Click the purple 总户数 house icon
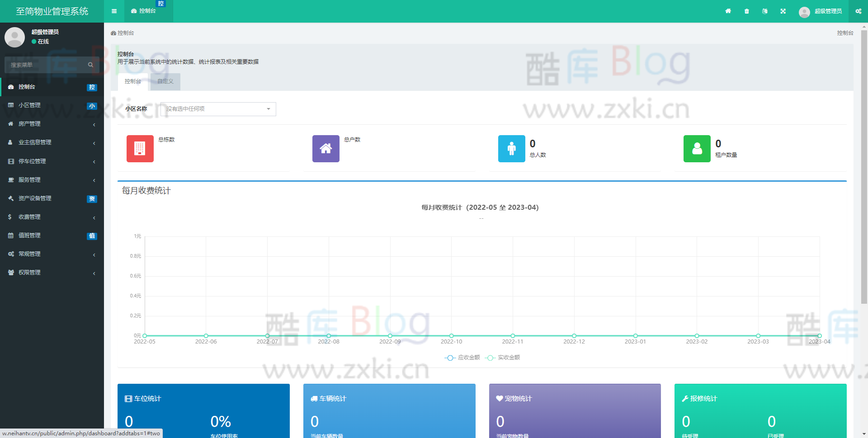Image resolution: width=868 pixels, height=438 pixels. 325,149
